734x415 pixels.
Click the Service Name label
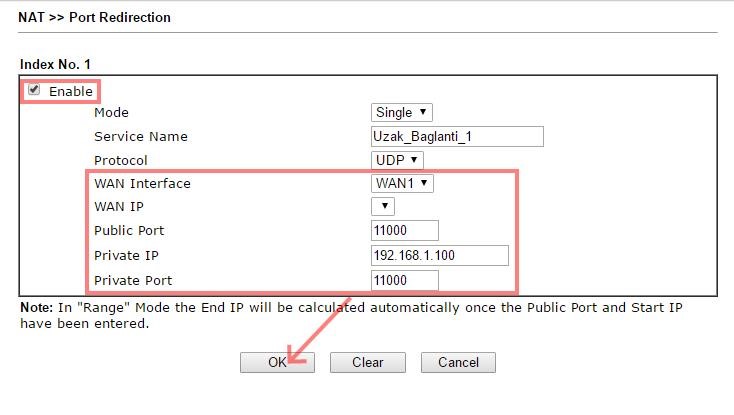[x=141, y=136]
